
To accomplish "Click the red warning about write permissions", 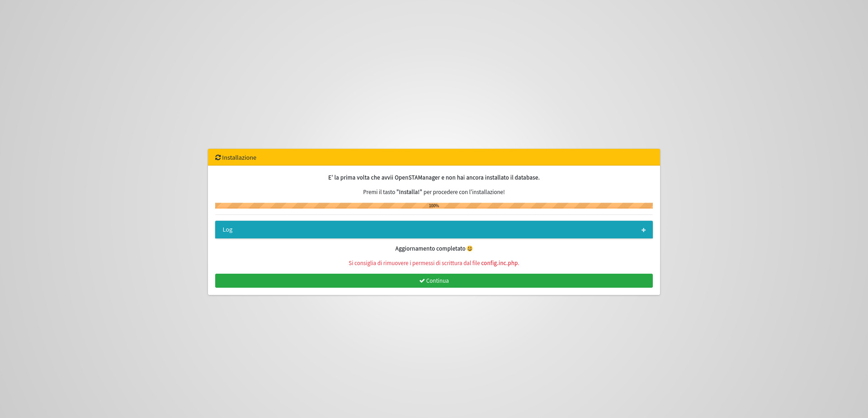I will 434,263.
